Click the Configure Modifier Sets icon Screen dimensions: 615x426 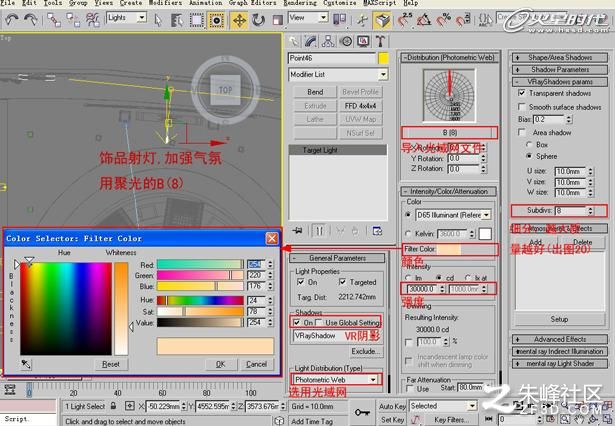pos(377,231)
